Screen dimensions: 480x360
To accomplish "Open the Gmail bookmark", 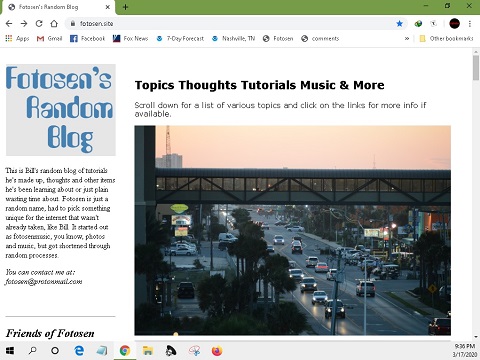I will pos(49,39).
